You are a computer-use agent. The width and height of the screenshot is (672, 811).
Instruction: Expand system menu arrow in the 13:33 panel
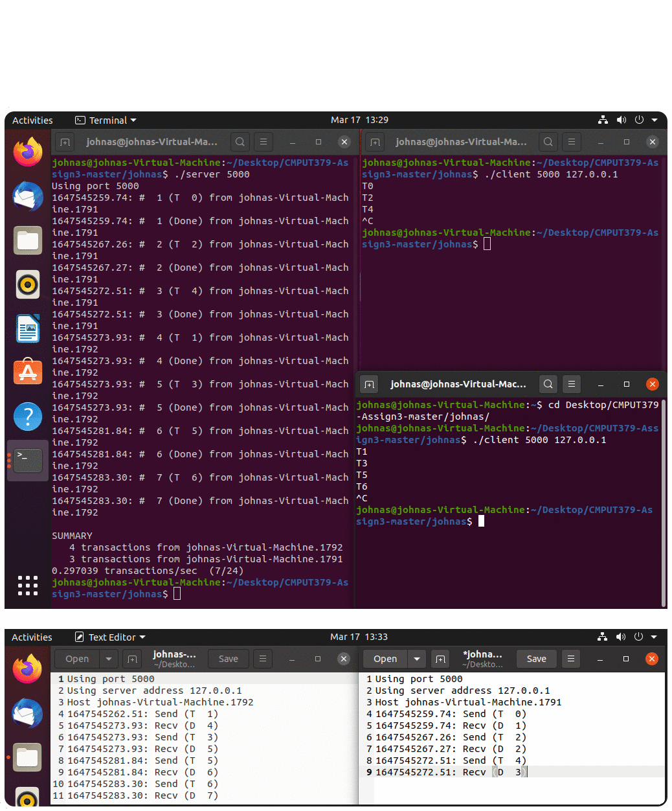pyautogui.click(x=654, y=637)
